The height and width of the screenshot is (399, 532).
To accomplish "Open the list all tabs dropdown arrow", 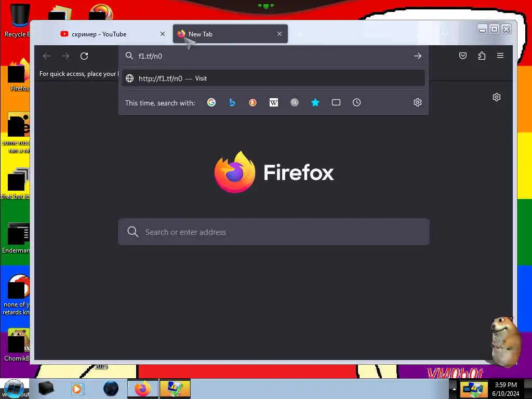I will [446, 34].
